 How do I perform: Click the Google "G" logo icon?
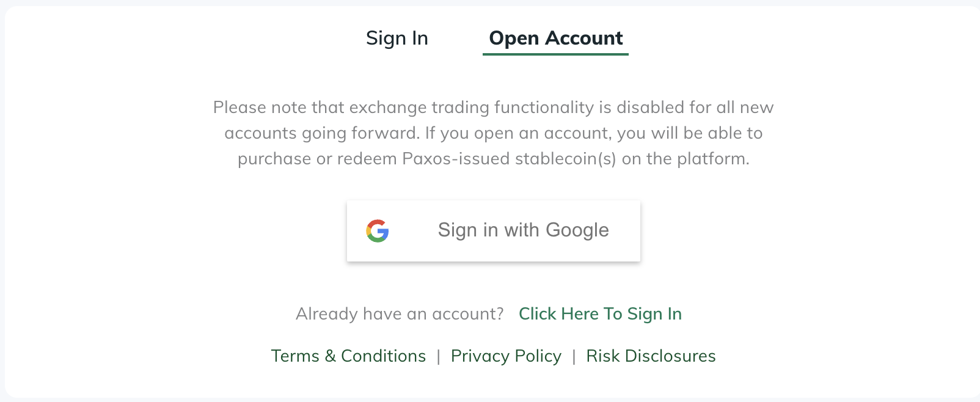pyautogui.click(x=378, y=231)
